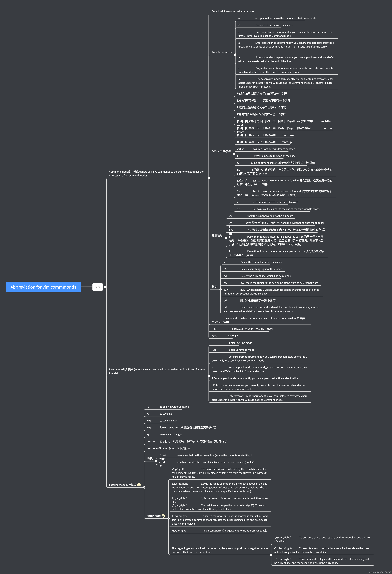Select the '[Ctrl]+r CTRL-R to redo' node
The height and width of the screenshot is (574, 392).
point(242,329)
